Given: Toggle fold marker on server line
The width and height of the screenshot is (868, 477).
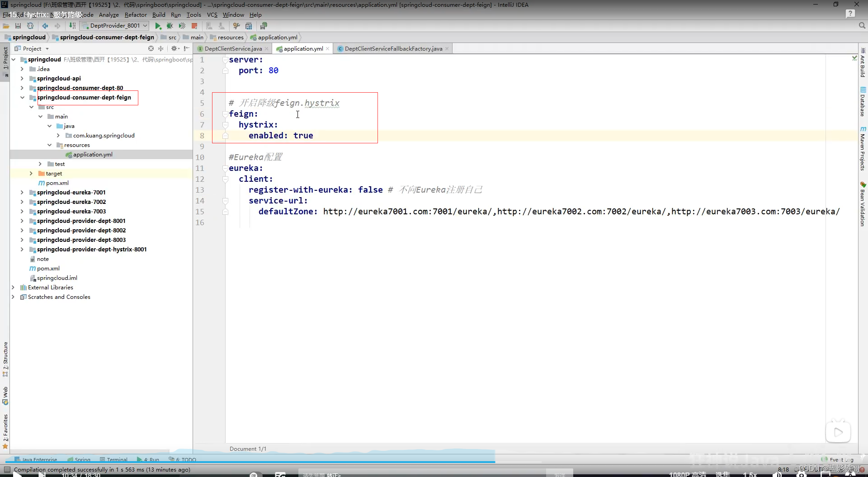Looking at the screenshot, I should coord(225,60).
